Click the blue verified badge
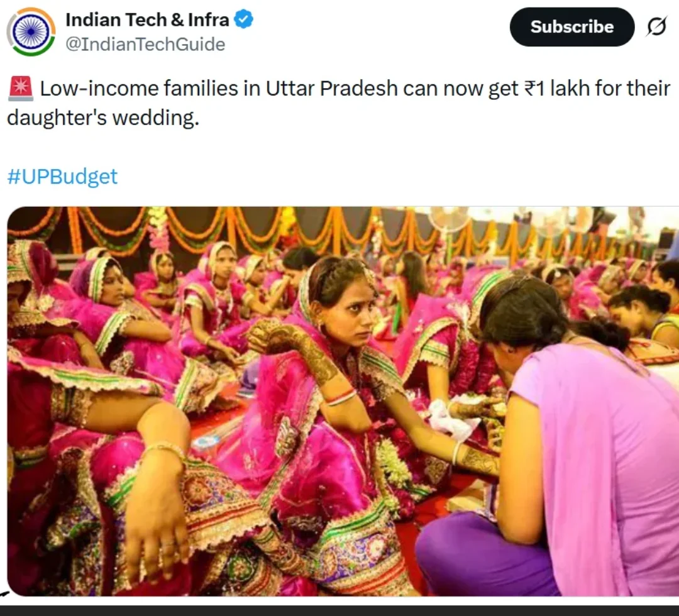679x616 pixels. pos(243,20)
